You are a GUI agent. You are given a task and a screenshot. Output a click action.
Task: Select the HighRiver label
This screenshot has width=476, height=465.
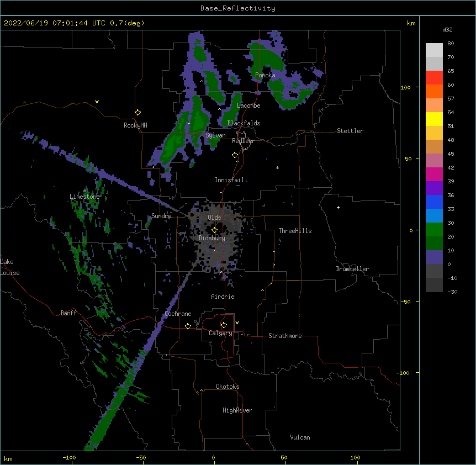(x=237, y=410)
